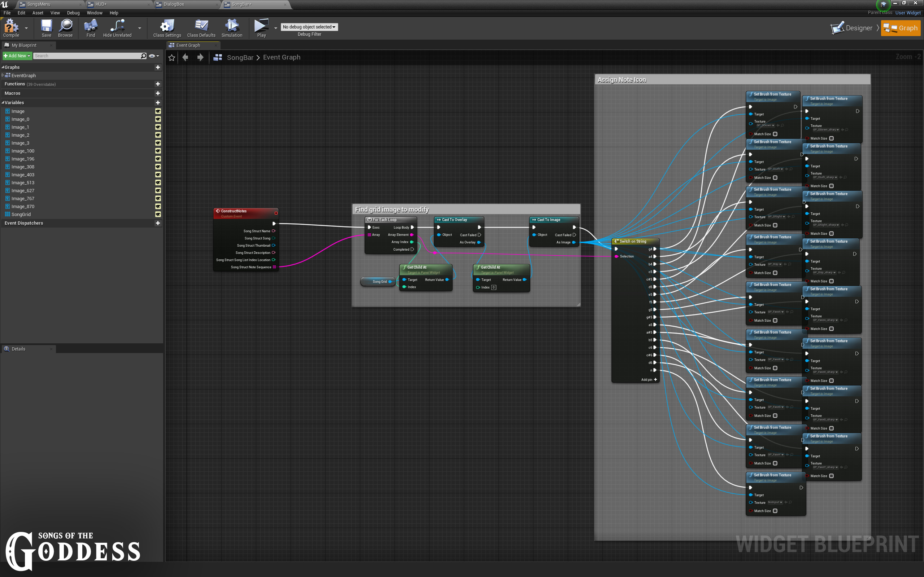
Task: Toggle visibility eye for Image_100 variable
Action: (x=158, y=151)
